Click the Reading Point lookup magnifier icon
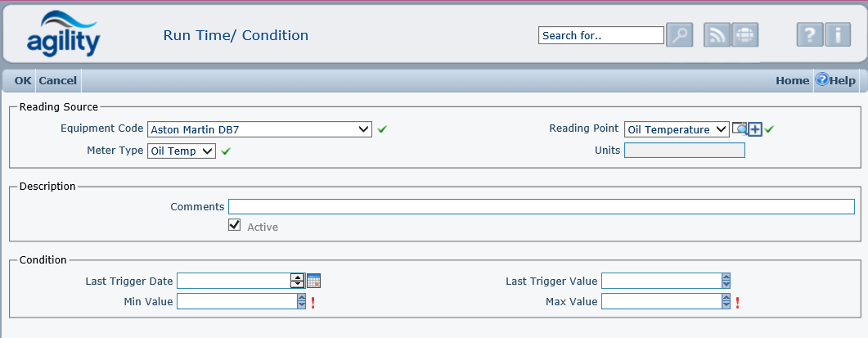Screen dimensions: 868x338 740,129
